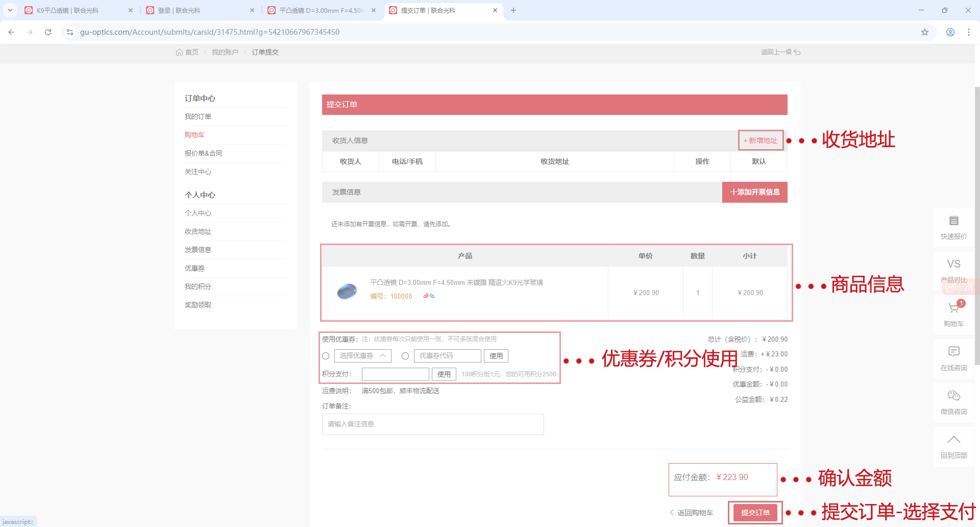Click the 返回购物车 link

(x=692, y=513)
